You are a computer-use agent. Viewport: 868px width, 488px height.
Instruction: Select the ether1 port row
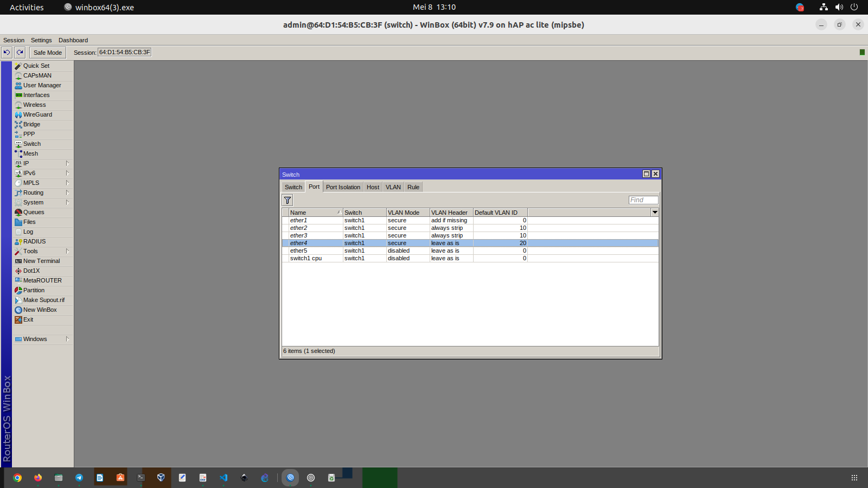click(x=470, y=220)
